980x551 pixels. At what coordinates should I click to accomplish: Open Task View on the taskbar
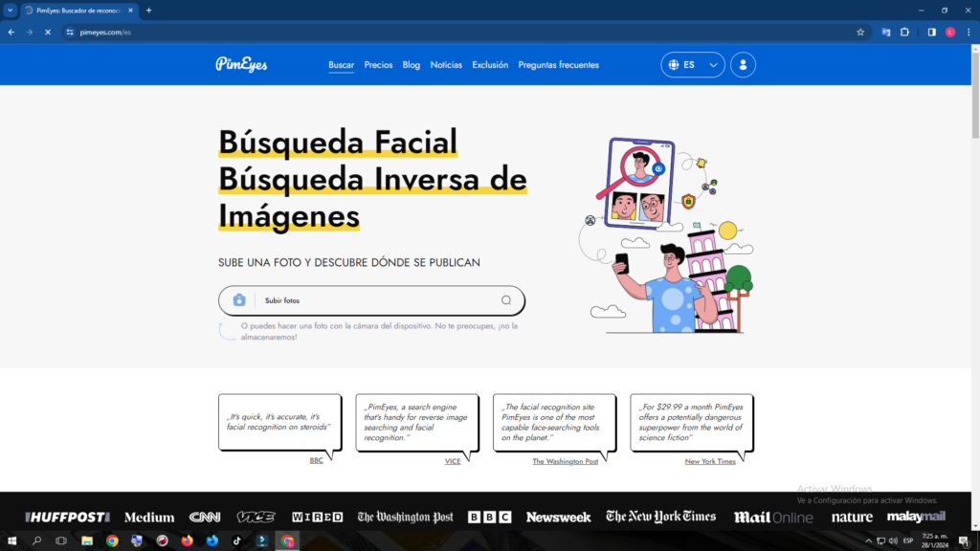pyautogui.click(x=61, y=541)
